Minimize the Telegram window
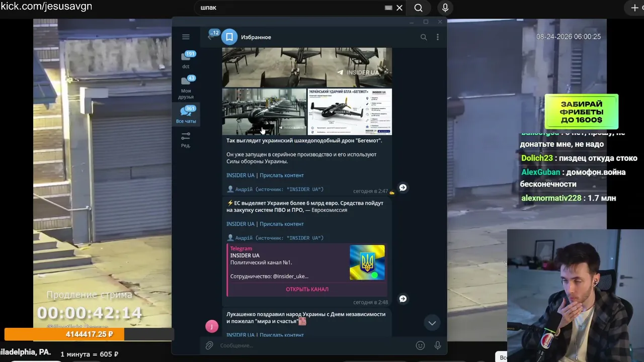The width and height of the screenshot is (644, 362). click(x=412, y=22)
